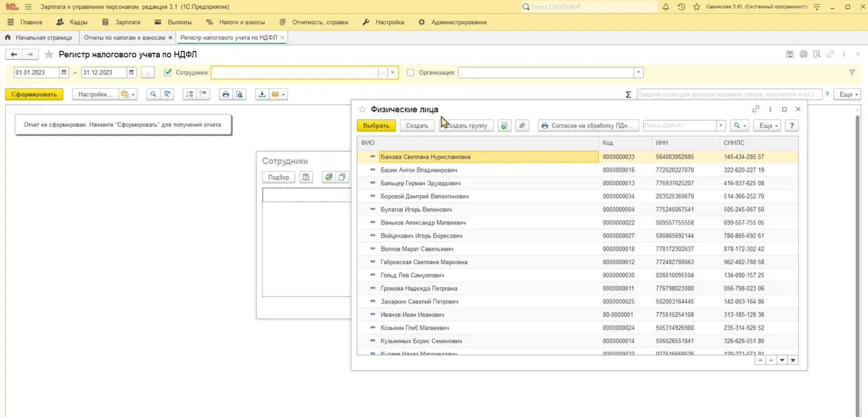Screen dimensions: 868x417
Task: Add report Регистр налогового учета to favorites star
Action: [x=49, y=54]
